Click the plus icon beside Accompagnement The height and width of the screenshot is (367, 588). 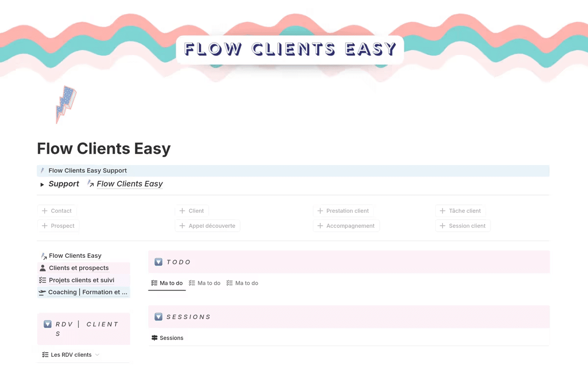pyautogui.click(x=320, y=226)
